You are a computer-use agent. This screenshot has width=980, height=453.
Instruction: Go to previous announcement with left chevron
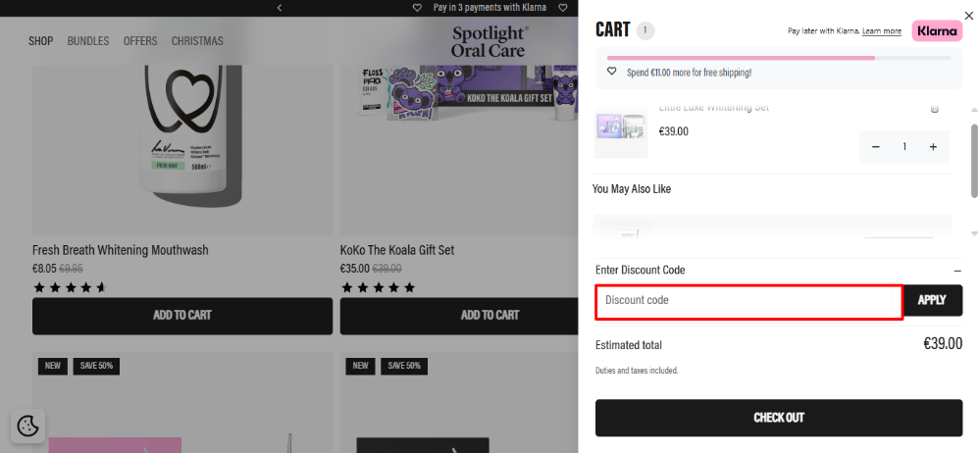coord(280,8)
